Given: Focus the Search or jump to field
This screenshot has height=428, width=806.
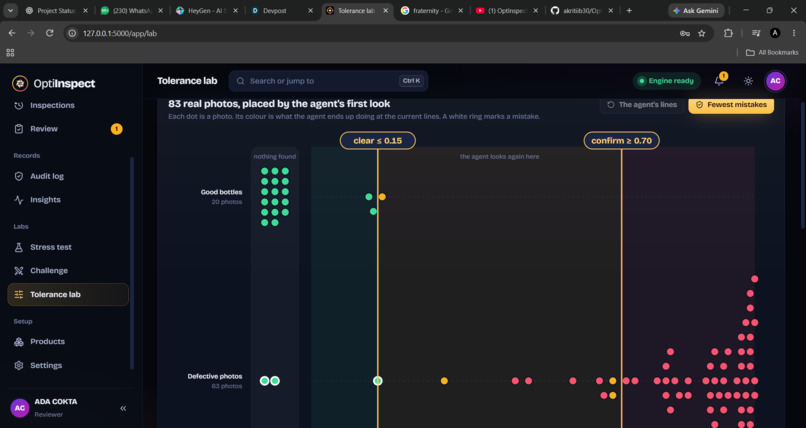Looking at the screenshot, I should coord(328,81).
